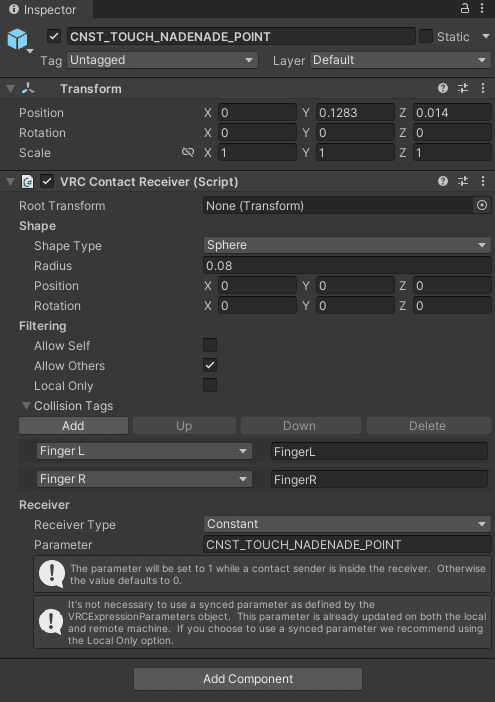Open VRC Contact Receiver help icon
Image resolution: width=495 pixels, height=702 pixels.
click(443, 181)
